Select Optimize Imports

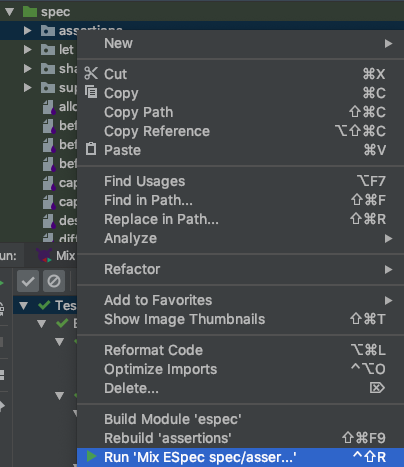coord(240,369)
